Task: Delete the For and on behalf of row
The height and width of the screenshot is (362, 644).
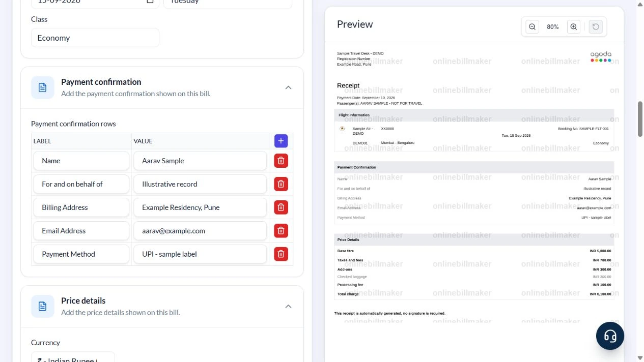Action: (281, 184)
